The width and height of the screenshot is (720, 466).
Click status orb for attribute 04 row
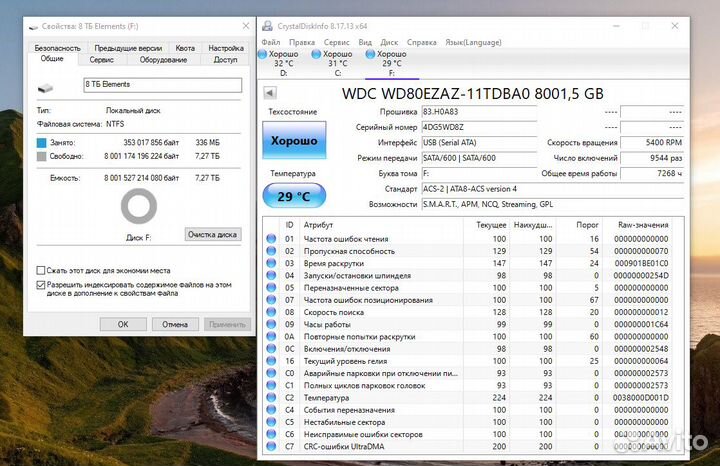[271, 275]
